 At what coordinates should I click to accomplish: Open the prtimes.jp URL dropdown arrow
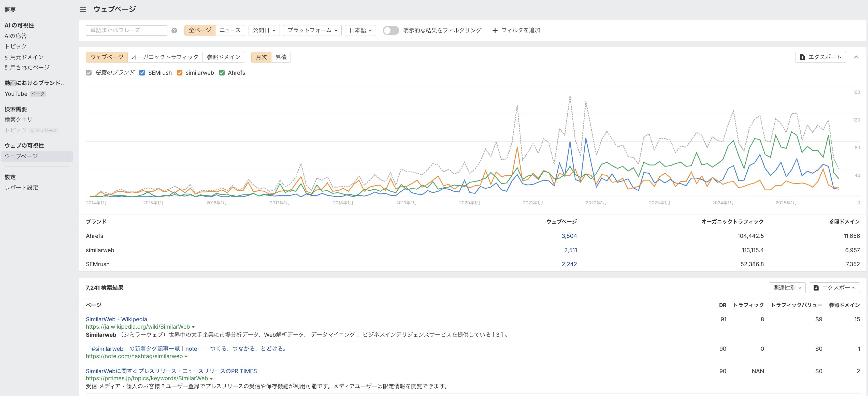tap(211, 379)
